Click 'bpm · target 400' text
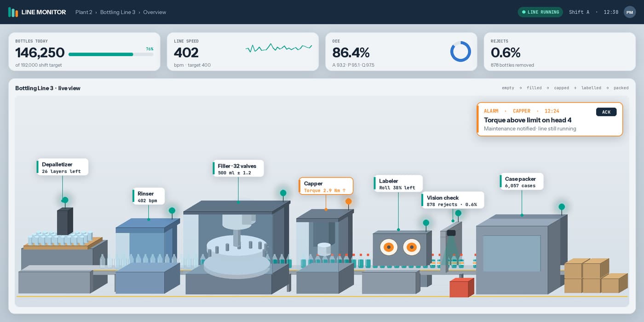This screenshot has width=644, height=322. tap(192, 65)
